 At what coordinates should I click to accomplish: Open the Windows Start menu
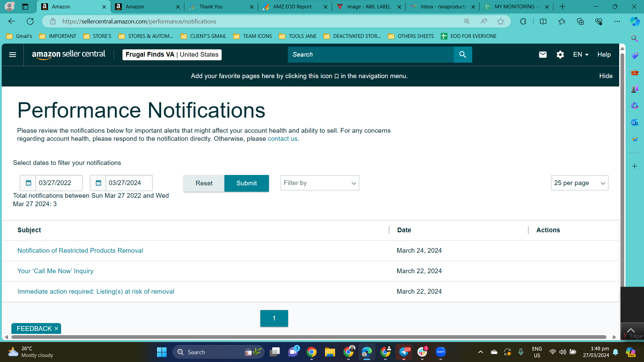pos(162,352)
